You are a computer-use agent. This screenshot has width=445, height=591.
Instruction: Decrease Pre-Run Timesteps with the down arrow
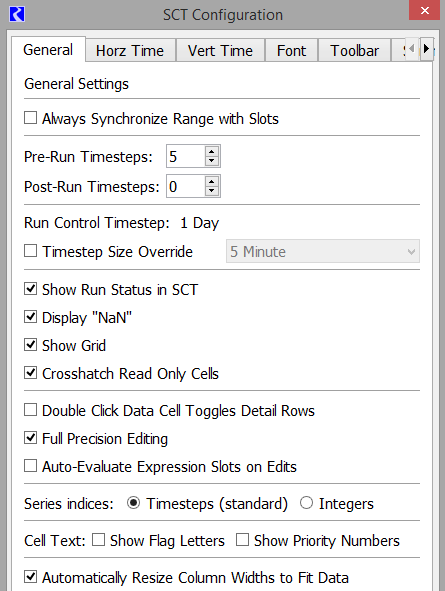212,161
